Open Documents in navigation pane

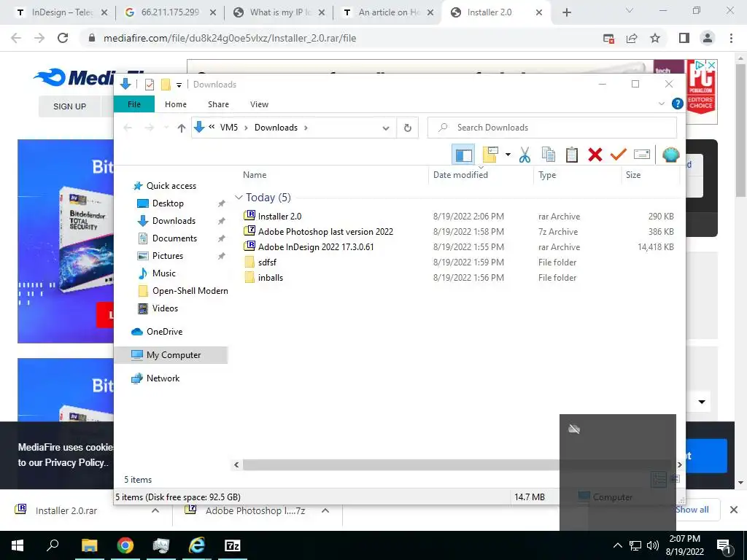click(x=174, y=238)
